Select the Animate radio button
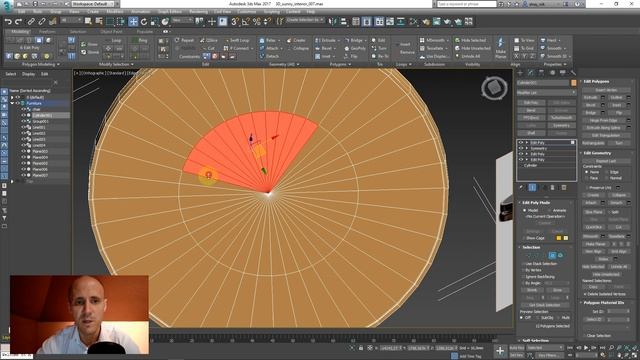Viewport: 640px width, 360px height. click(x=549, y=210)
